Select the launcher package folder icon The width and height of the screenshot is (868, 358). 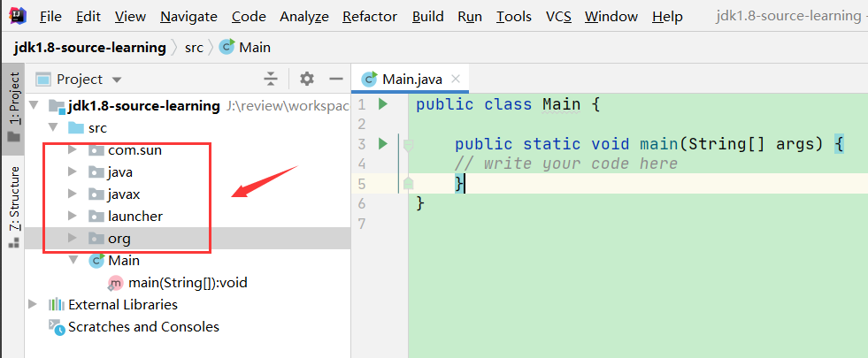[x=96, y=217]
